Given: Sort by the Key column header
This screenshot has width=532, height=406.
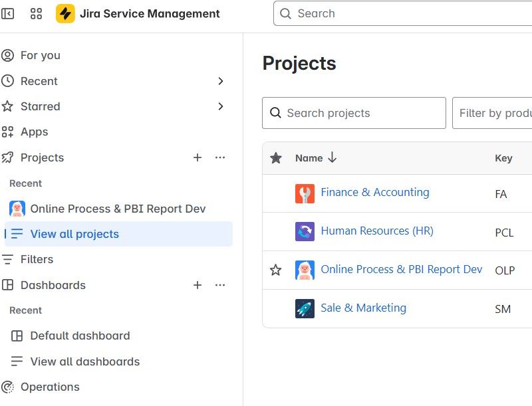Looking at the screenshot, I should pyautogui.click(x=503, y=158).
